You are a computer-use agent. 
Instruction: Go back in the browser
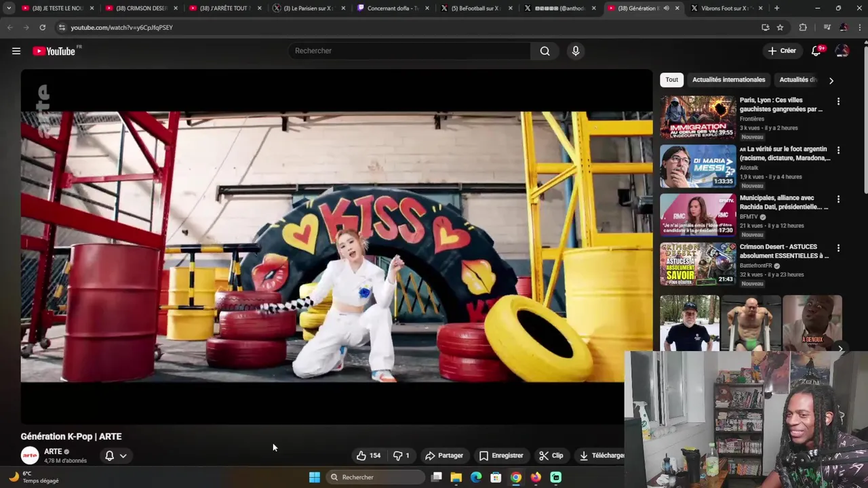9,27
